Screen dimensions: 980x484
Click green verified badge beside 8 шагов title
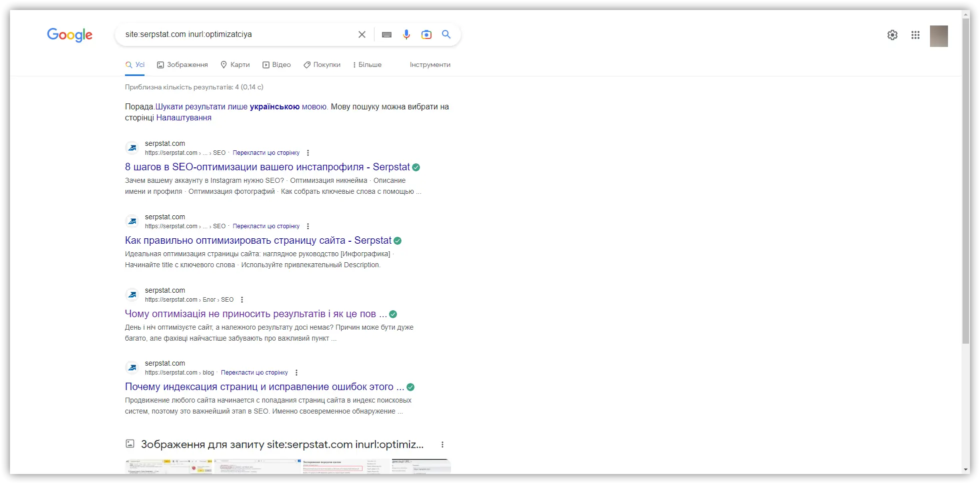point(416,167)
